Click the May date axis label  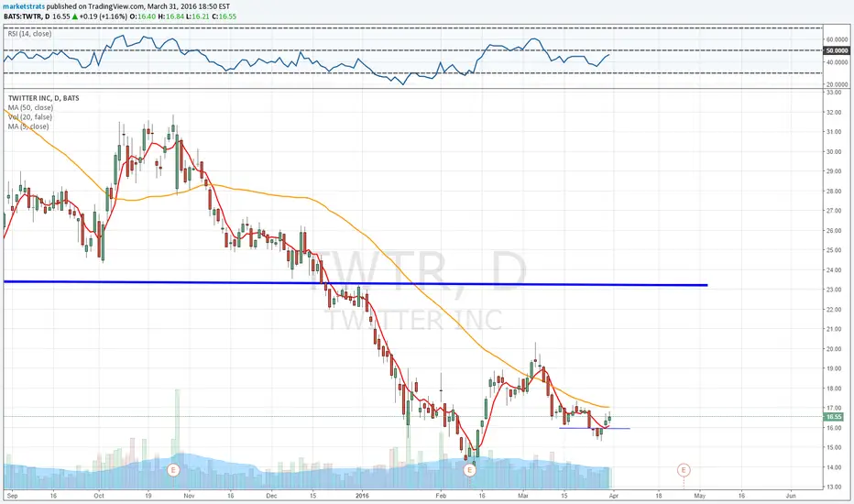700,496
